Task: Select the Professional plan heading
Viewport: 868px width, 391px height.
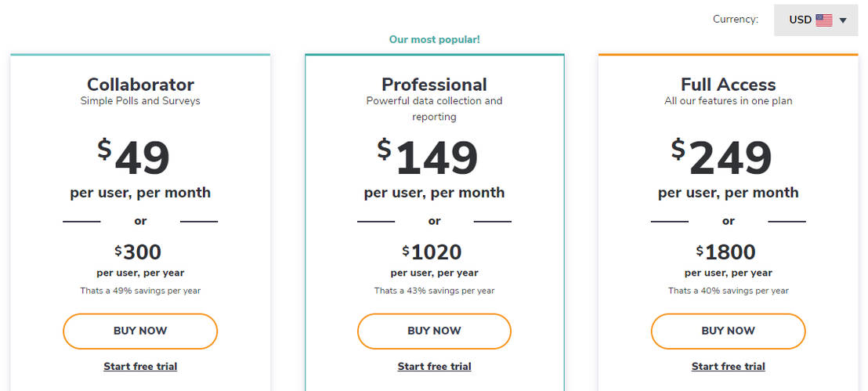Action: click(x=434, y=85)
